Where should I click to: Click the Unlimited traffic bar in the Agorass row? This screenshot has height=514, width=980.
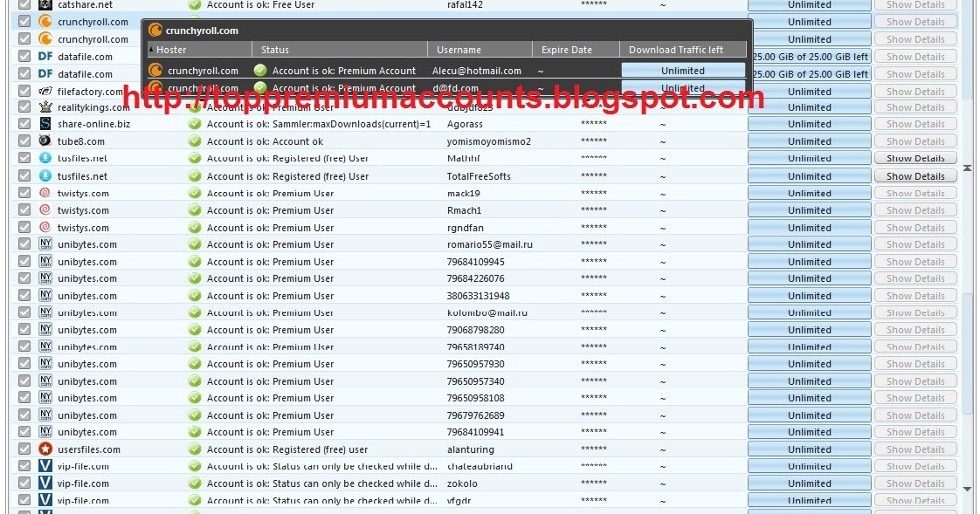pyautogui.click(x=810, y=124)
